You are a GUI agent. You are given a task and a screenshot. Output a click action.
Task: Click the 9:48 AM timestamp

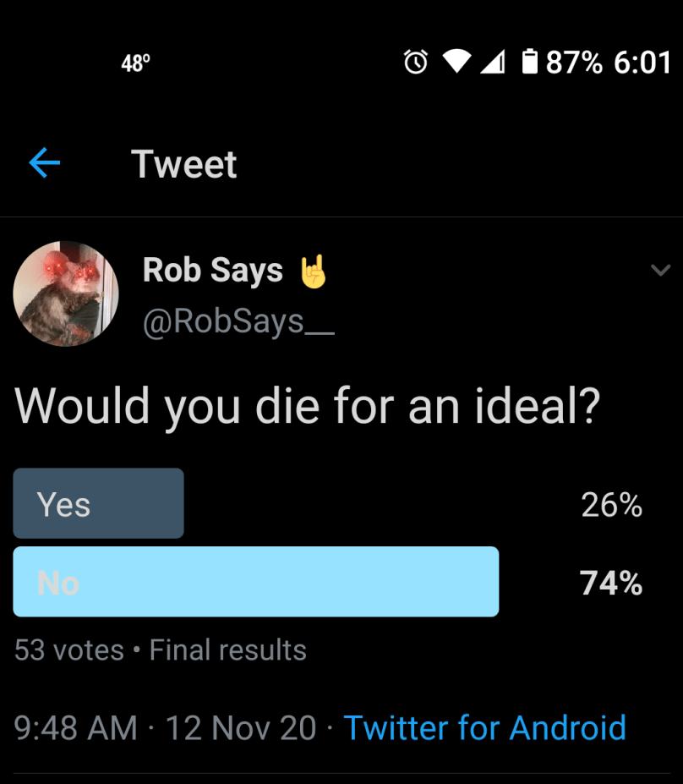[x=76, y=727]
